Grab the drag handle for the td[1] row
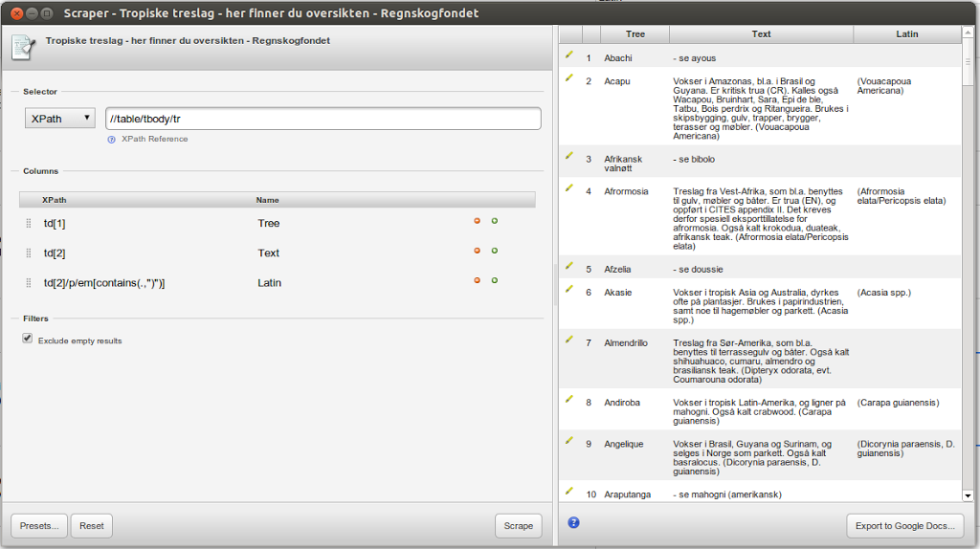The height and width of the screenshot is (549, 980). click(x=29, y=223)
